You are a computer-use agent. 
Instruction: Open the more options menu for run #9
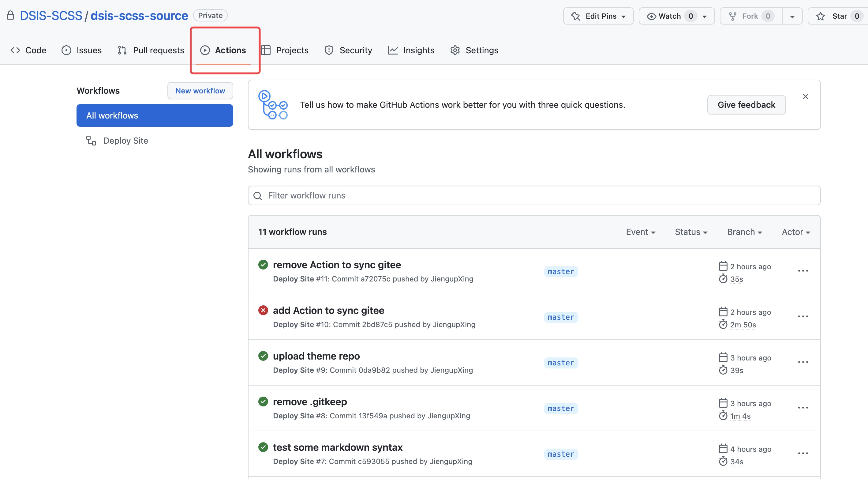pos(803,362)
